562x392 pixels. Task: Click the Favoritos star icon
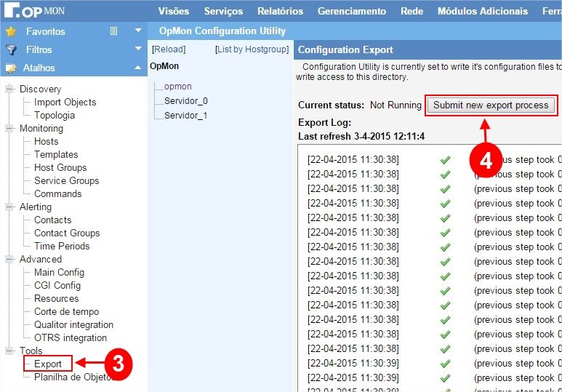(x=11, y=31)
